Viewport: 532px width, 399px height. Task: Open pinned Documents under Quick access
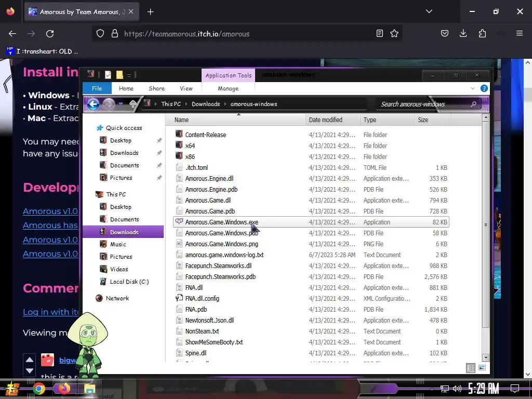[125, 165]
